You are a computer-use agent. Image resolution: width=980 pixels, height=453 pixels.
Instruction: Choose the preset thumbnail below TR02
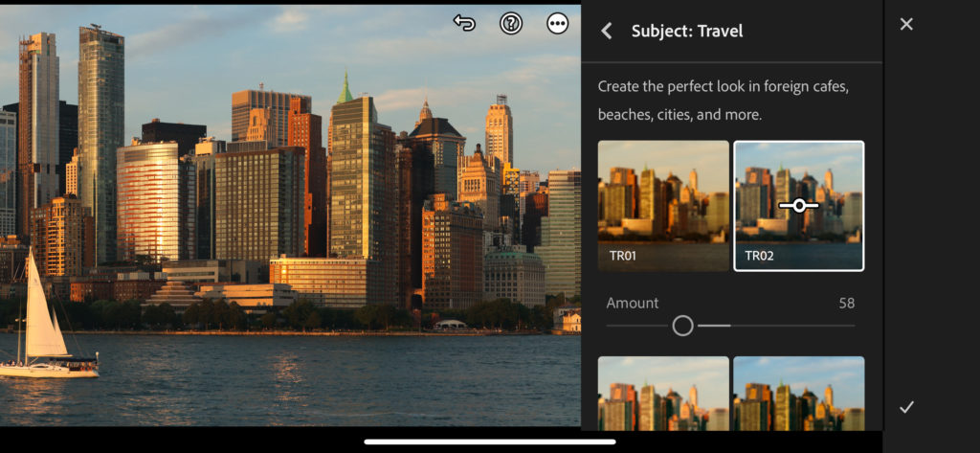click(x=799, y=393)
